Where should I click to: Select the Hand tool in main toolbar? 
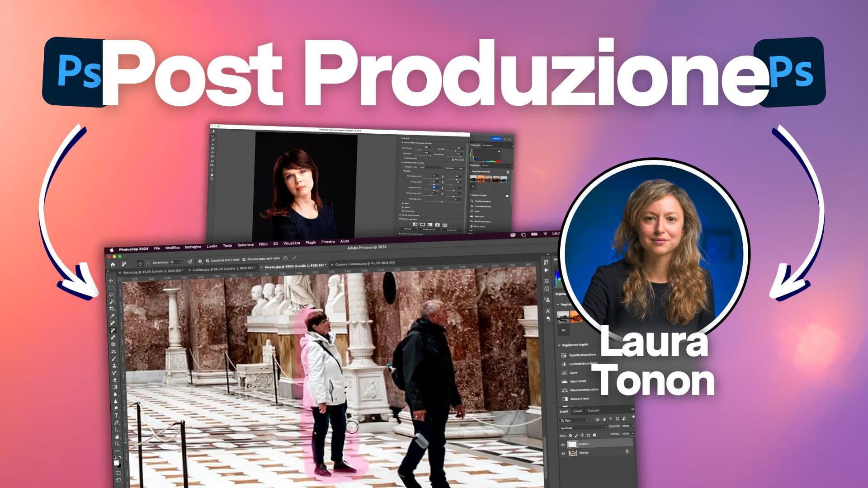(x=117, y=437)
